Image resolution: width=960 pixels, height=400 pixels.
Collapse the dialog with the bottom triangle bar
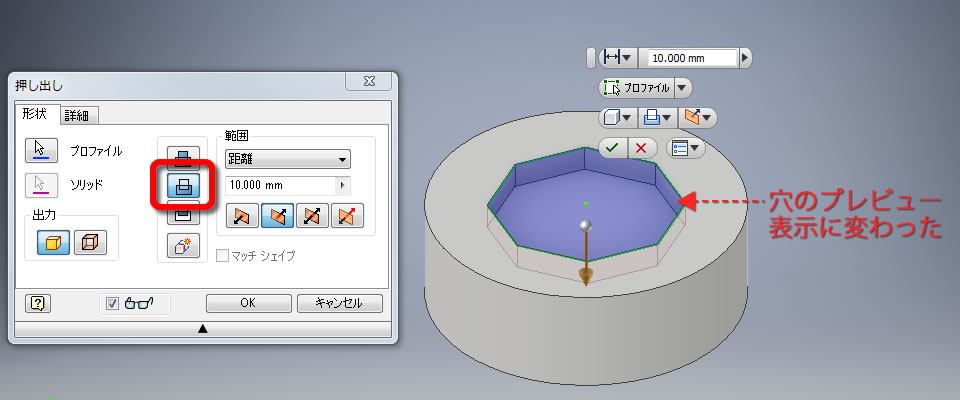[x=203, y=330]
